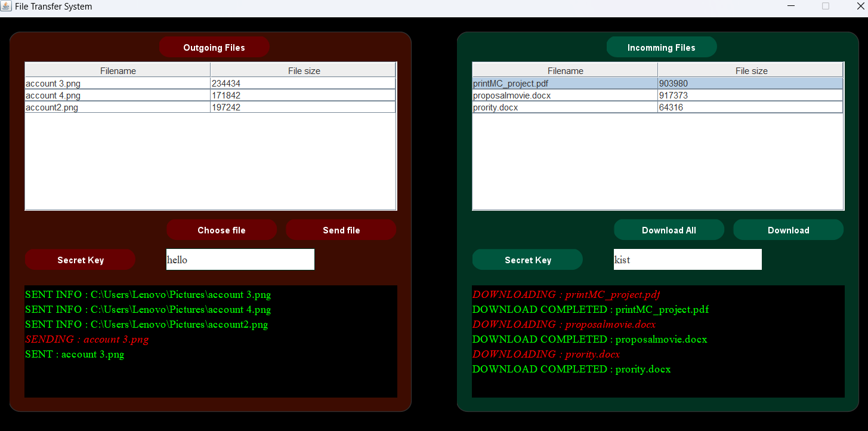Click DOWNLOAD COMPLETED : proposalmovie.docx log line

pyautogui.click(x=590, y=340)
